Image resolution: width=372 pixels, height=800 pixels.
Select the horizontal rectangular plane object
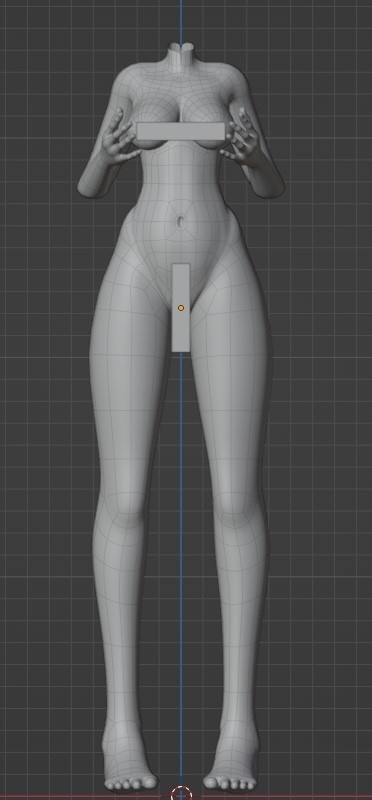tap(181, 131)
